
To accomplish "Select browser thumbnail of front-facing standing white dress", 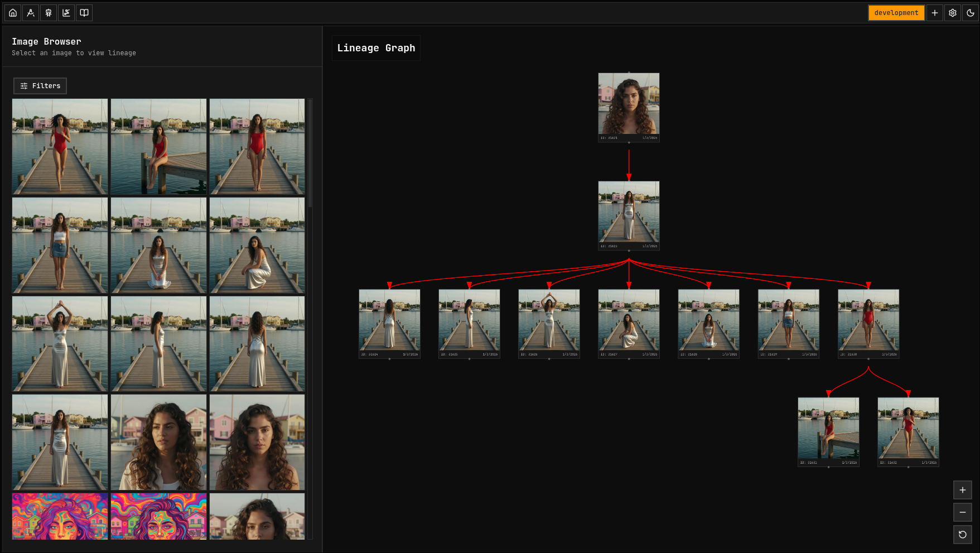I will point(60,443).
